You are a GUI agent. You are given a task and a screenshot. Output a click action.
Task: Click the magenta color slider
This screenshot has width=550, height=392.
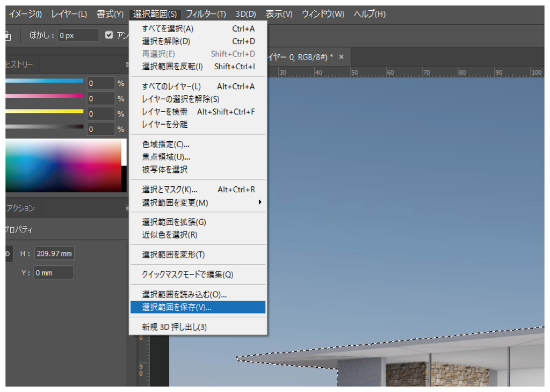[x=45, y=96]
